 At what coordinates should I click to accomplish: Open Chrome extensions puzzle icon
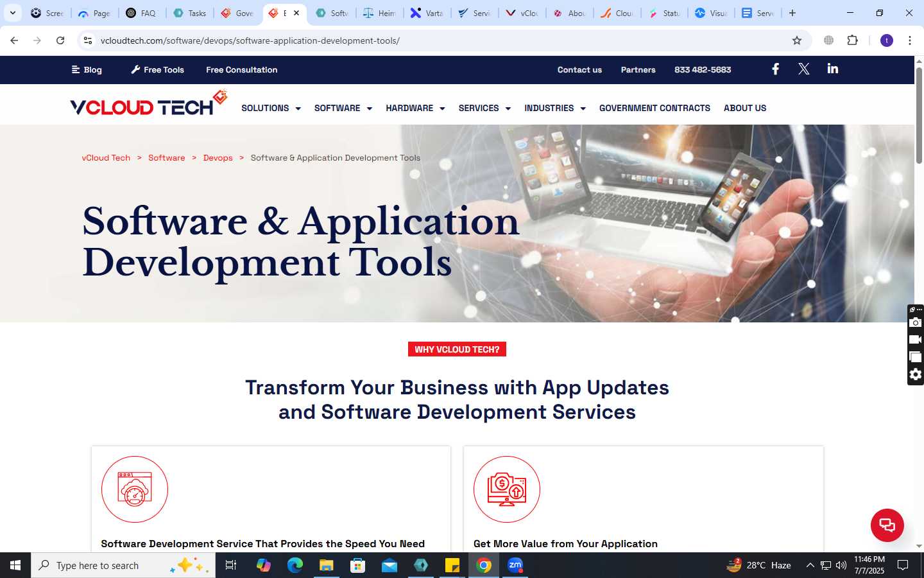[852, 40]
